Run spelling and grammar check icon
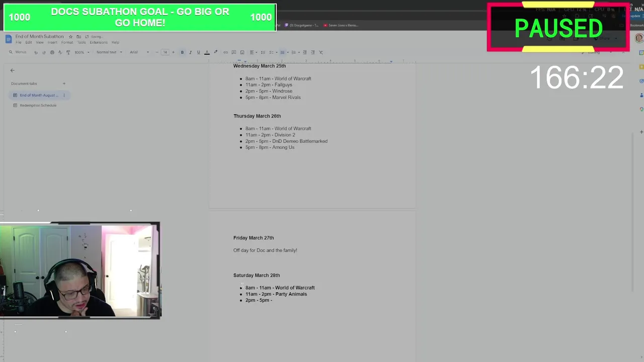This screenshot has height=362, width=644. point(60,52)
